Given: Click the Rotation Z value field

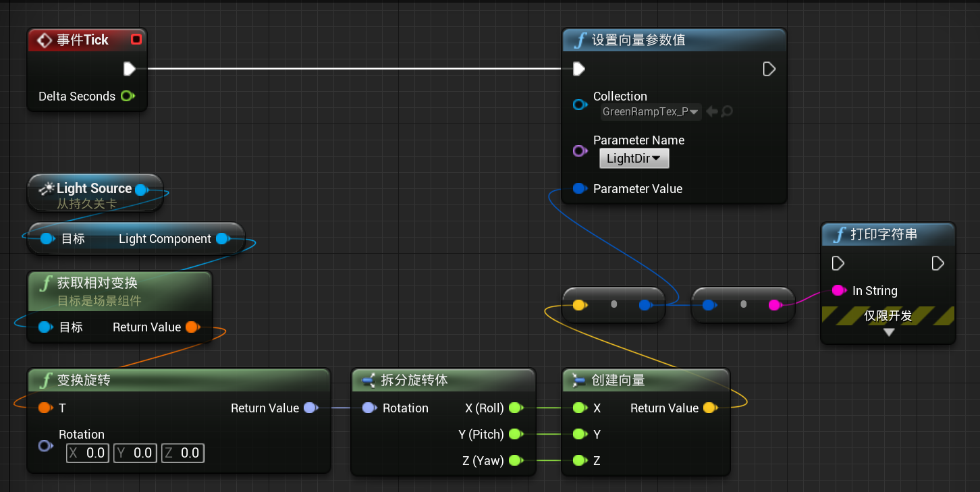Looking at the screenshot, I should click(x=182, y=453).
